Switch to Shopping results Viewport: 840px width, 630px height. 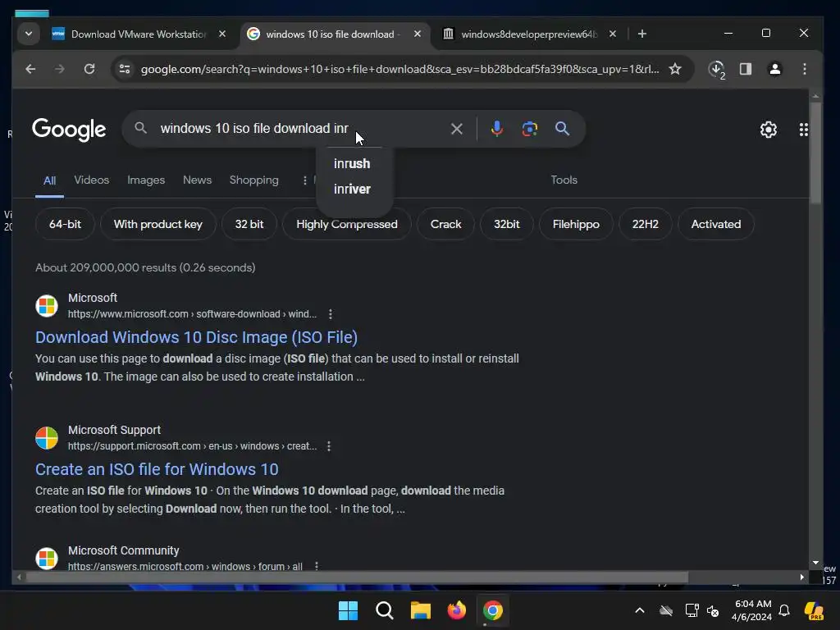[x=254, y=180]
